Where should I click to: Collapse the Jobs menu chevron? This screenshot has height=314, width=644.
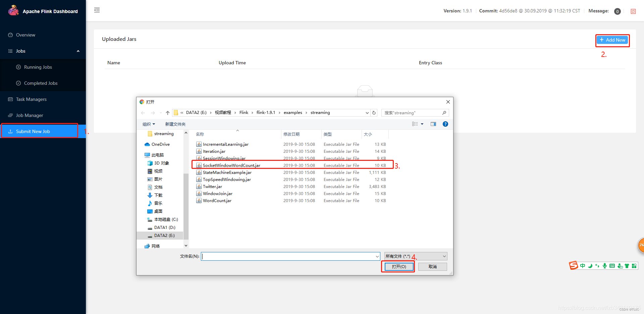click(x=78, y=51)
